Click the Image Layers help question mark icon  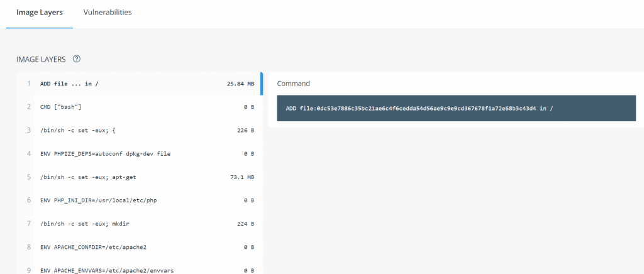[x=76, y=59]
